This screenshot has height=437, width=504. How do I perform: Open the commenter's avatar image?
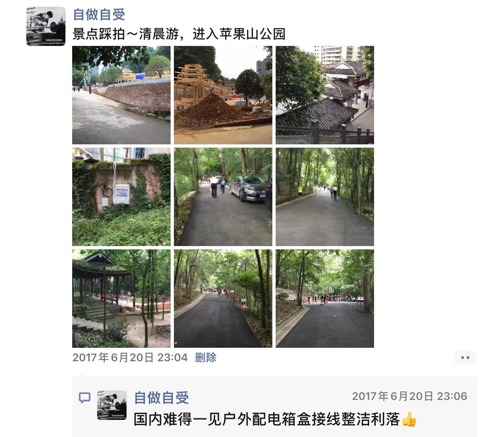(112, 405)
